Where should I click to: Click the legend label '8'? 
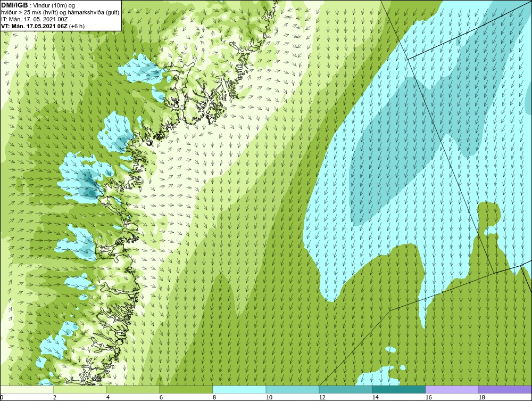pos(214,397)
